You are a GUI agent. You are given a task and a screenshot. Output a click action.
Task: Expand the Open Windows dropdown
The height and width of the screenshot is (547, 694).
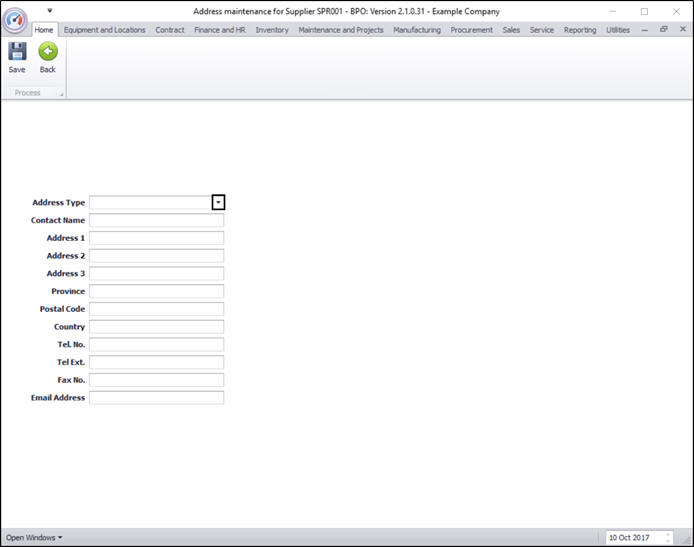(34, 537)
